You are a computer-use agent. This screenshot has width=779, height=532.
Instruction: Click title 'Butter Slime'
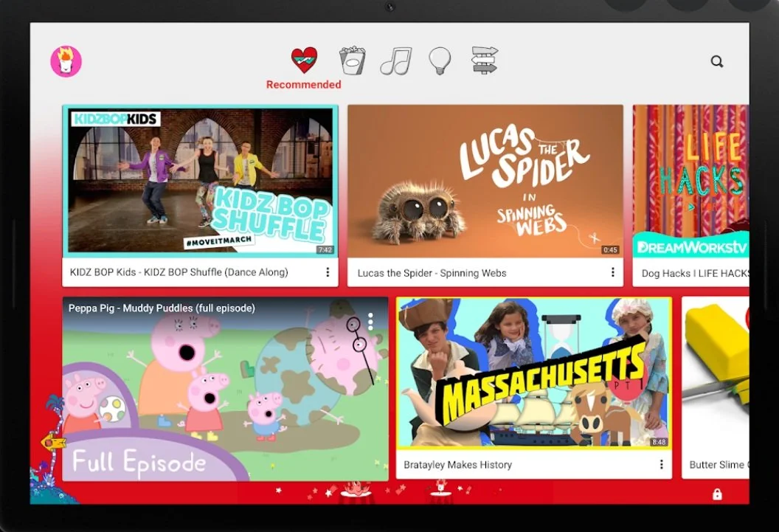tap(717, 464)
